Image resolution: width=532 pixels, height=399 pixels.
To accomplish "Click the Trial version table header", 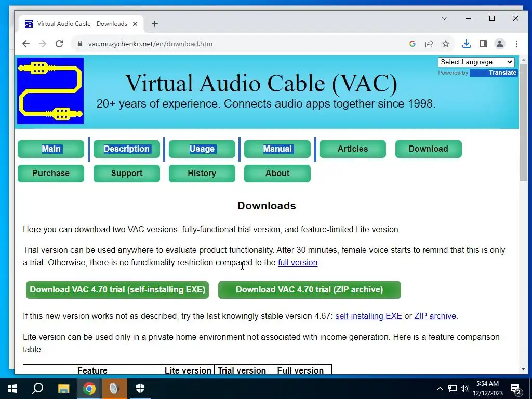I will tap(242, 370).
